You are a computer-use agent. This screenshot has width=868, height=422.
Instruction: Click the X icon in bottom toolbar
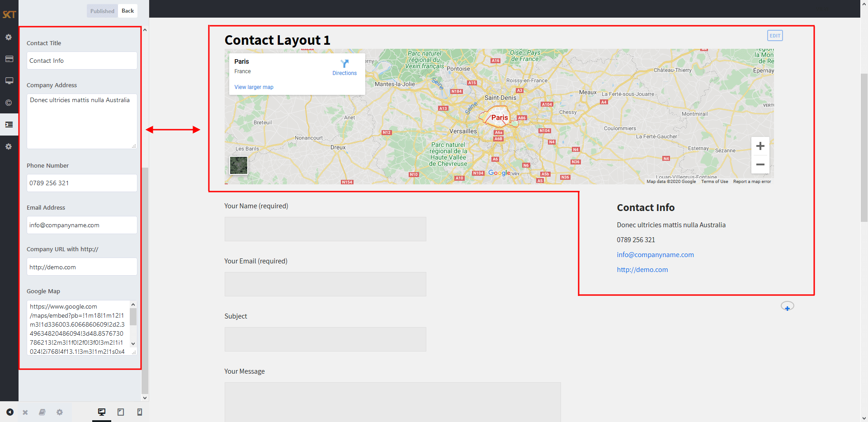[25, 412]
